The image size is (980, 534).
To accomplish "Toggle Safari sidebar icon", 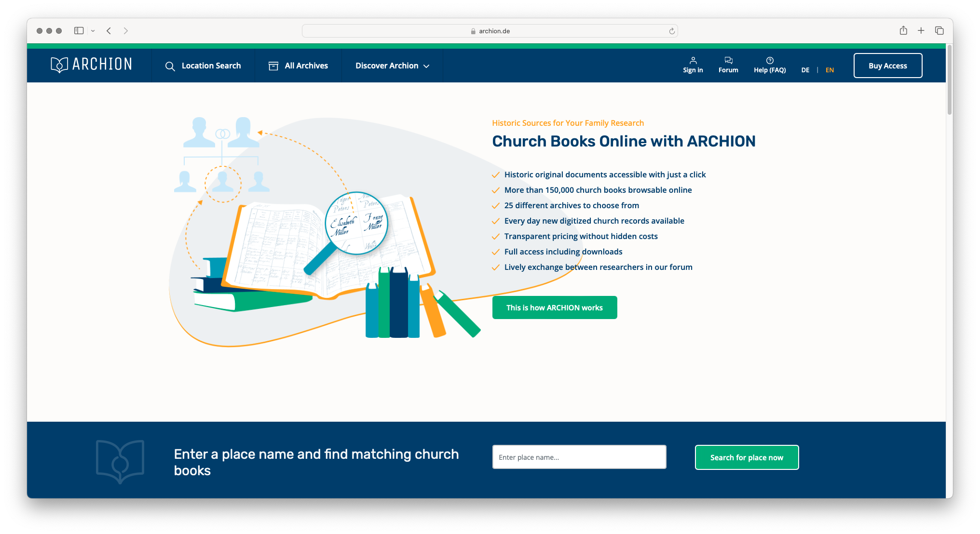I will pyautogui.click(x=79, y=30).
